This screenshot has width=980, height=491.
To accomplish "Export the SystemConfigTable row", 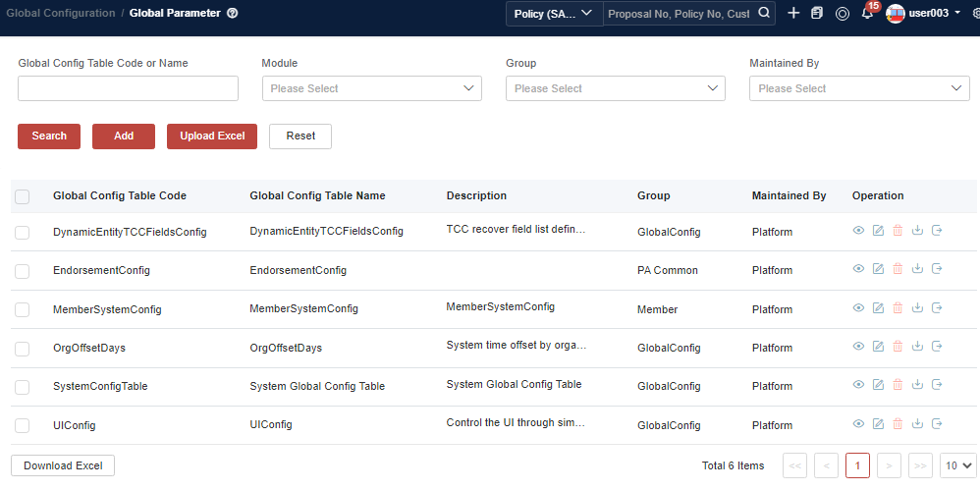I will [937, 385].
